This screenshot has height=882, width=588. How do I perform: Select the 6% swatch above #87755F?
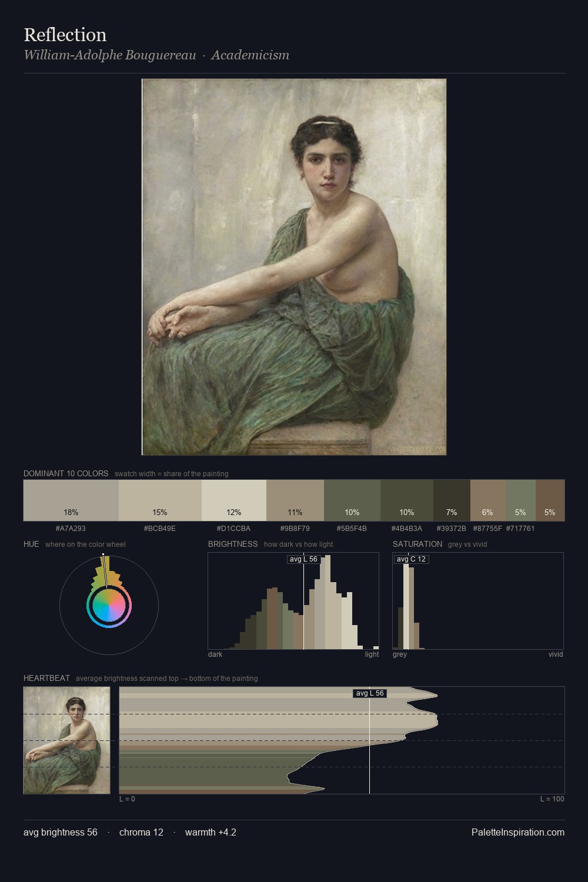(x=487, y=500)
